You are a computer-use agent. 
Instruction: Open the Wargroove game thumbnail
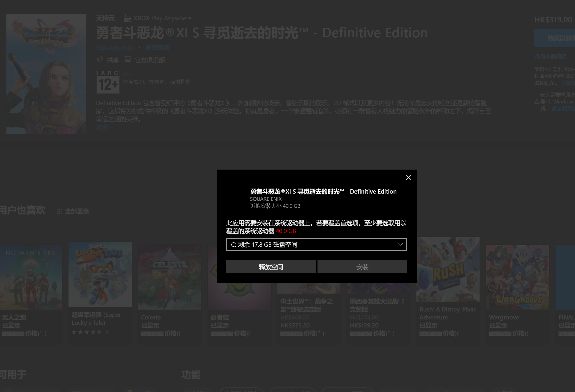(x=517, y=277)
